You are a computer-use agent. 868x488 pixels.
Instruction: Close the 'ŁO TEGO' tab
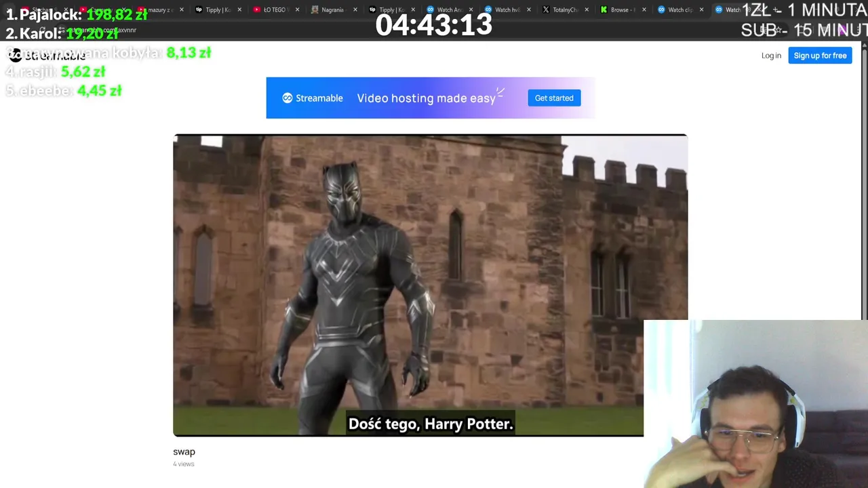point(297,10)
